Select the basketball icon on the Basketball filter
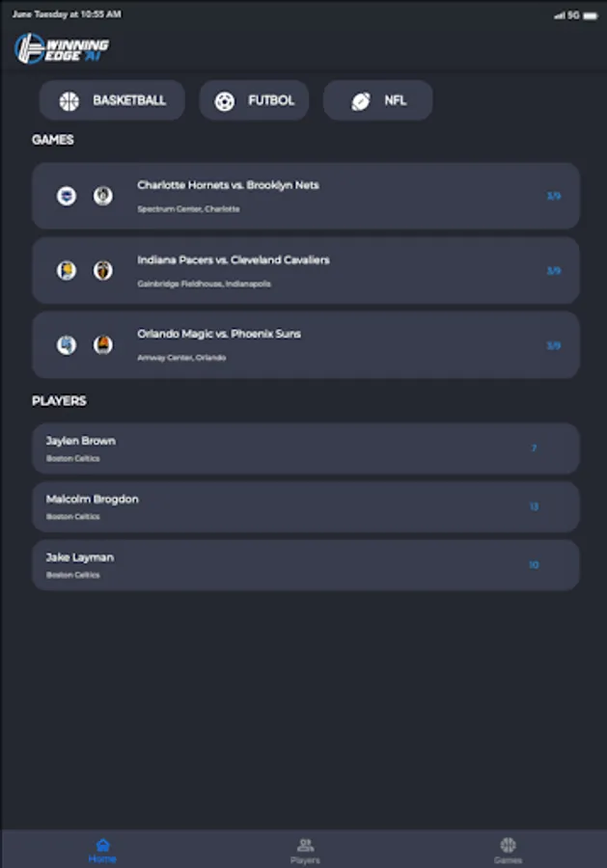The width and height of the screenshot is (607, 868). (x=68, y=99)
